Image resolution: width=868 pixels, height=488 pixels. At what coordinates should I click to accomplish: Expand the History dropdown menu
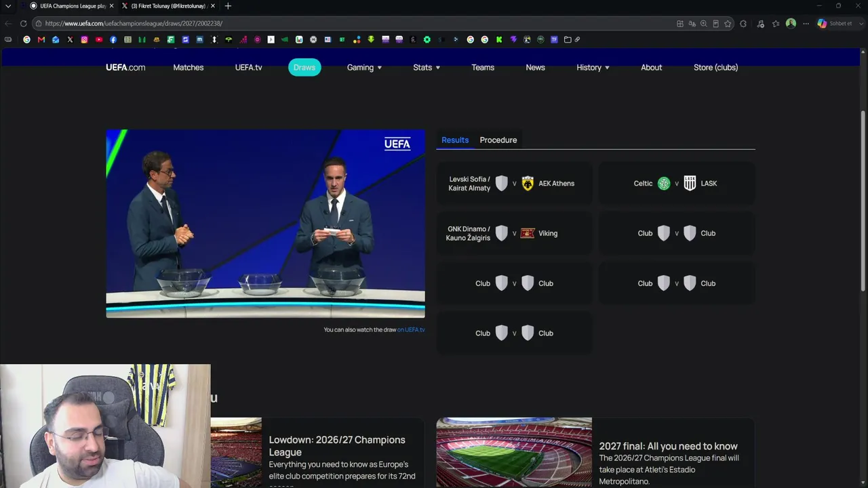[593, 68]
